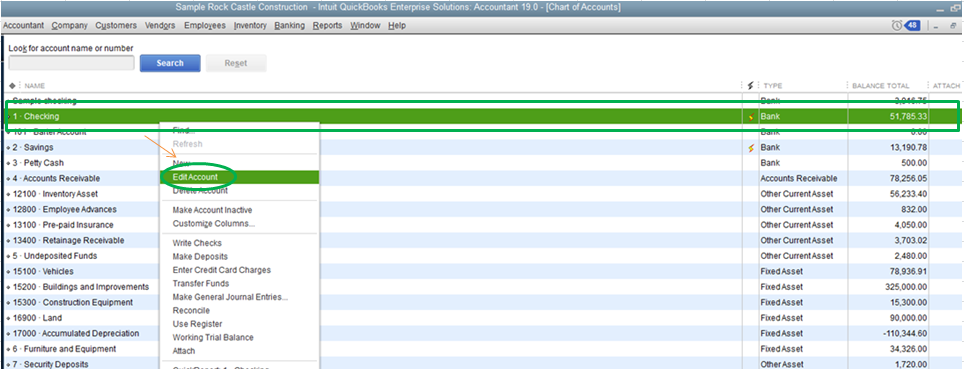The width and height of the screenshot is (964, 369).
Task: Open the Vendors menu
Action: (160, 26)
